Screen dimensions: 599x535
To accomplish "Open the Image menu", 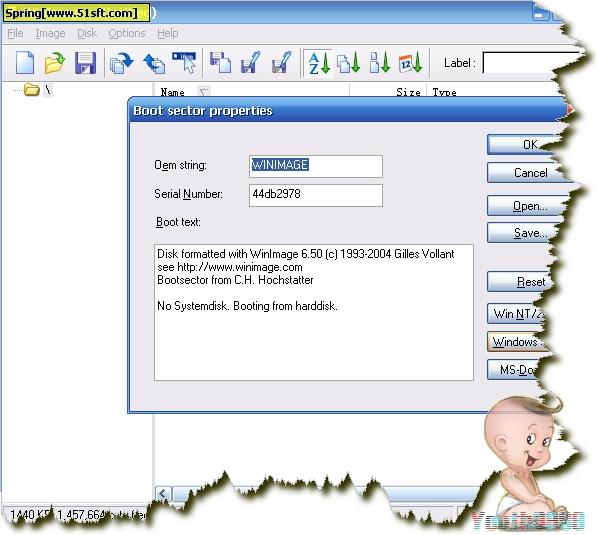I will point(50,34).
